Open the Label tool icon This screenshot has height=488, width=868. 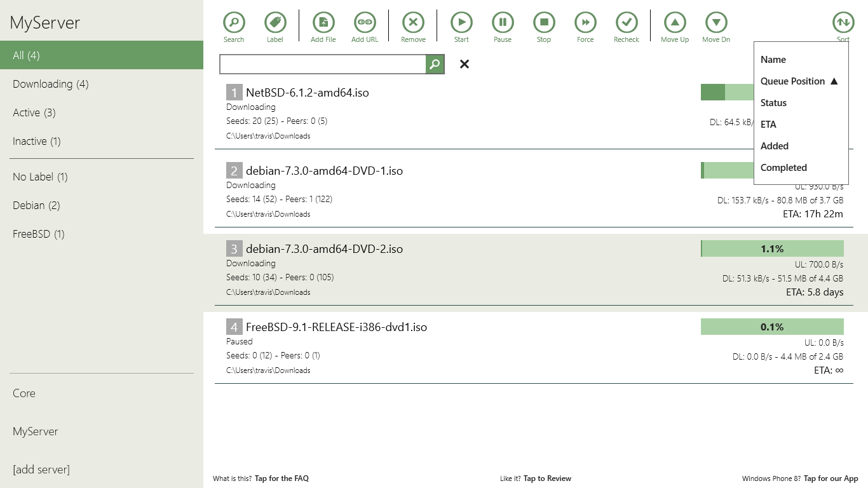[275, 22]
